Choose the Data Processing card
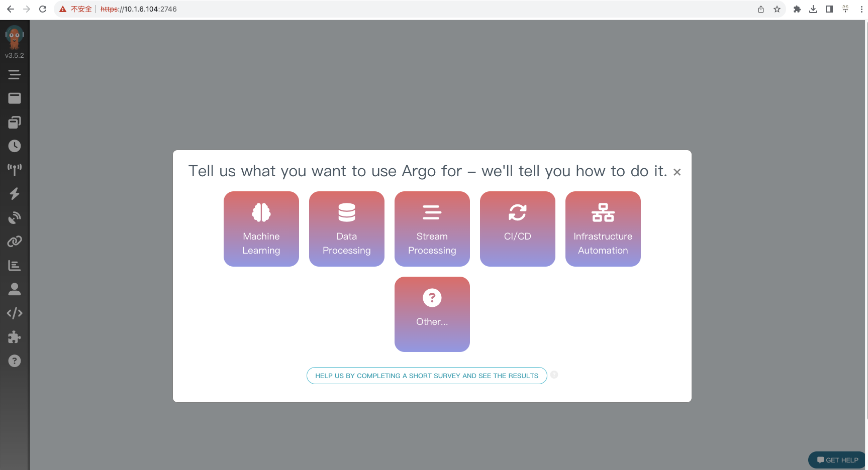 coord(347,229)
